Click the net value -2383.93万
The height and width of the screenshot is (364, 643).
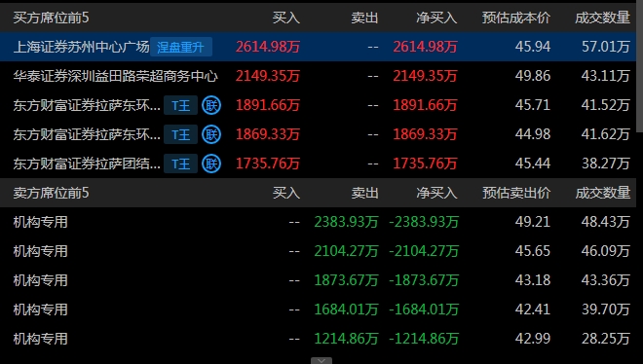click(x=424, y=222)
